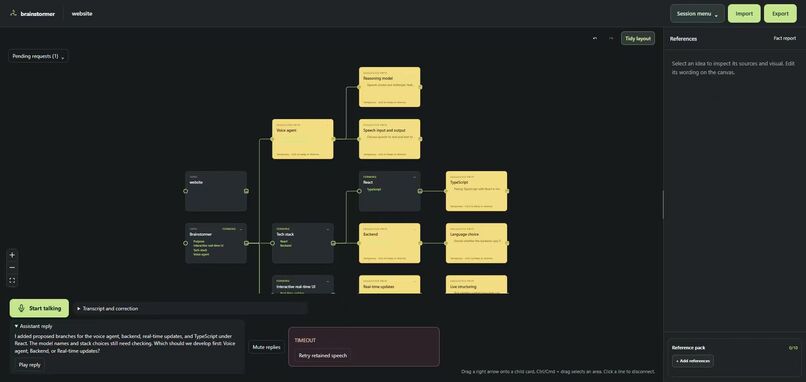Screen dimensions: 806x382
Task: Start talking with the microphone button
Action: pos(39,308)
